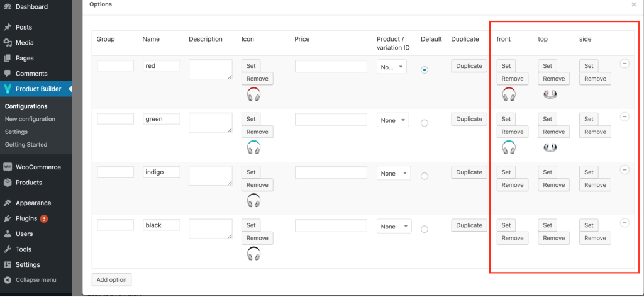The image size is (644, 299).
Task: Click the green row's headphone icon image
Action: click(253, 147)
